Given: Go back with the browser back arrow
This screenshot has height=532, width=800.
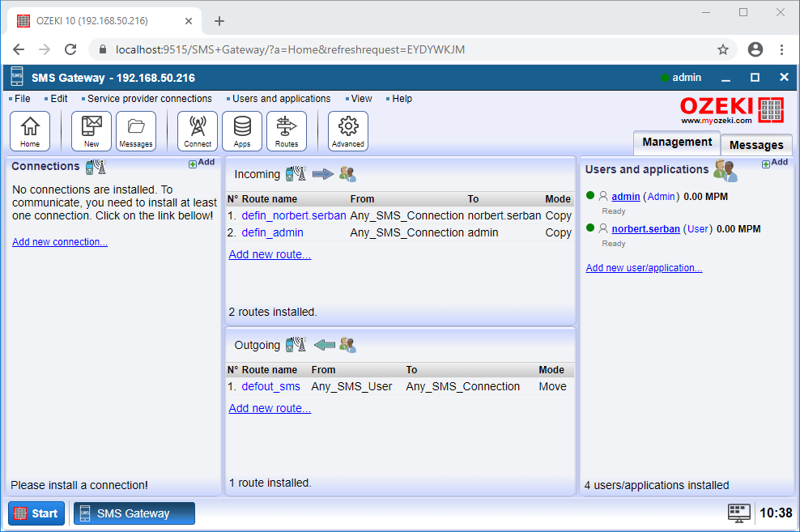Looking at the screenshot, I should point(19,49).
